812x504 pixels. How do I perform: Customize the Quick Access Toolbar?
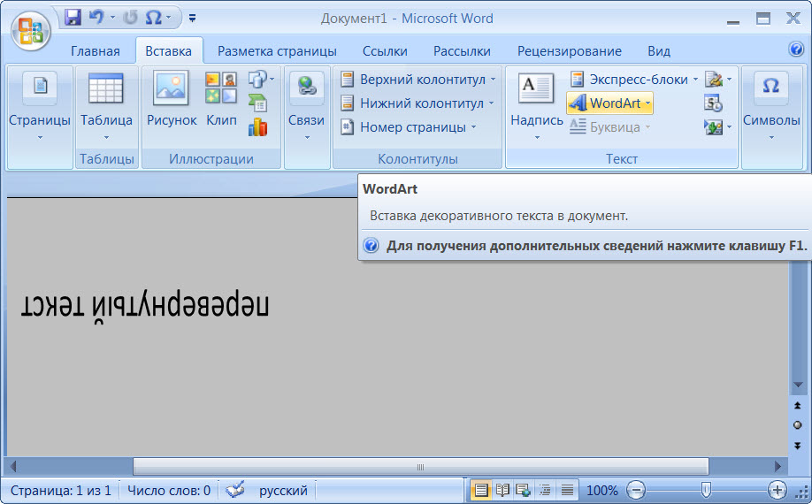(192, 19)
